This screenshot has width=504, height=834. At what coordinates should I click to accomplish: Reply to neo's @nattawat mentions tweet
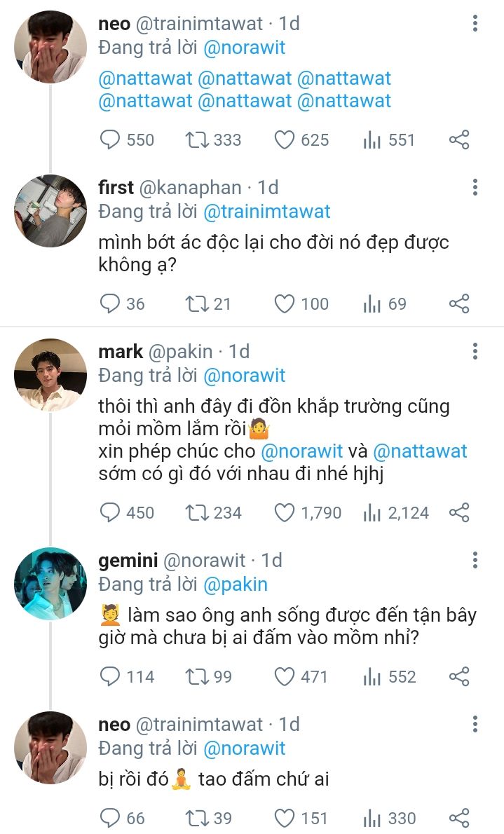click(111, 140)
